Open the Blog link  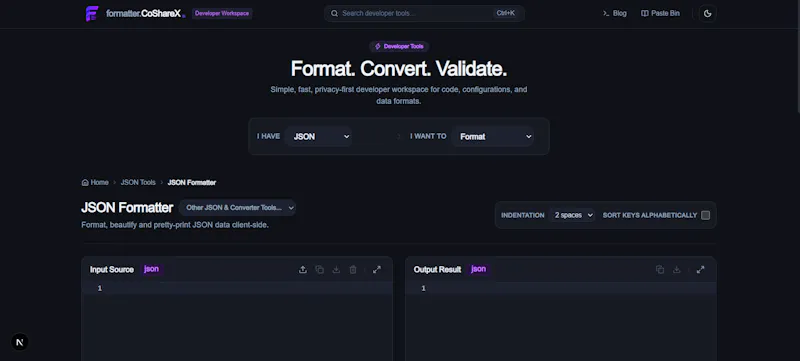point(614,13)
